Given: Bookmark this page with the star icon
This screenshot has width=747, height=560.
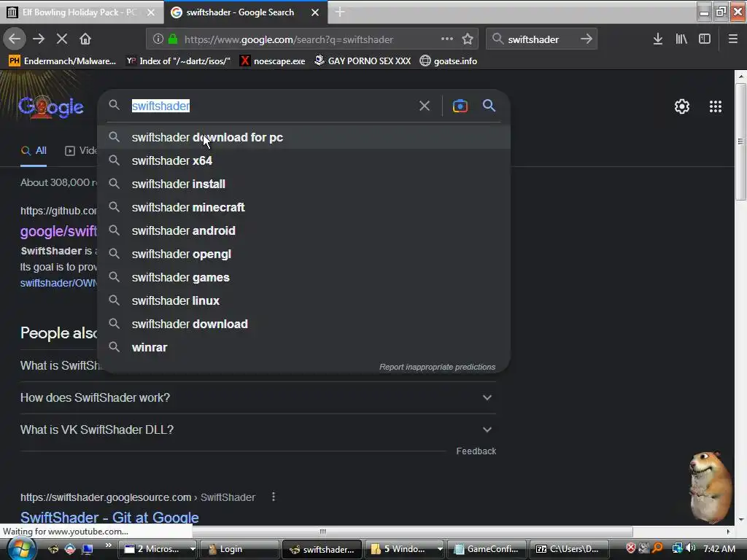Looking at the screenshot, I should (468, 39).
